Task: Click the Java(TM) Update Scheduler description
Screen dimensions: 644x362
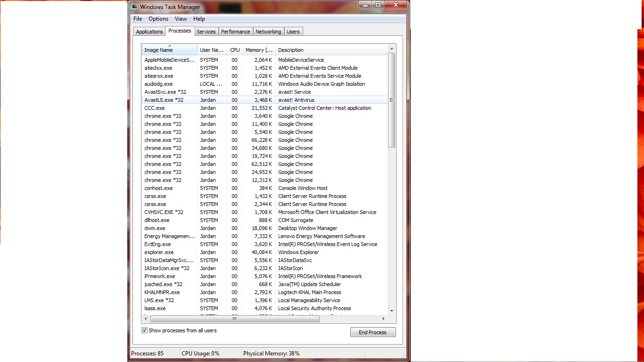Action: tap(310, 284)
